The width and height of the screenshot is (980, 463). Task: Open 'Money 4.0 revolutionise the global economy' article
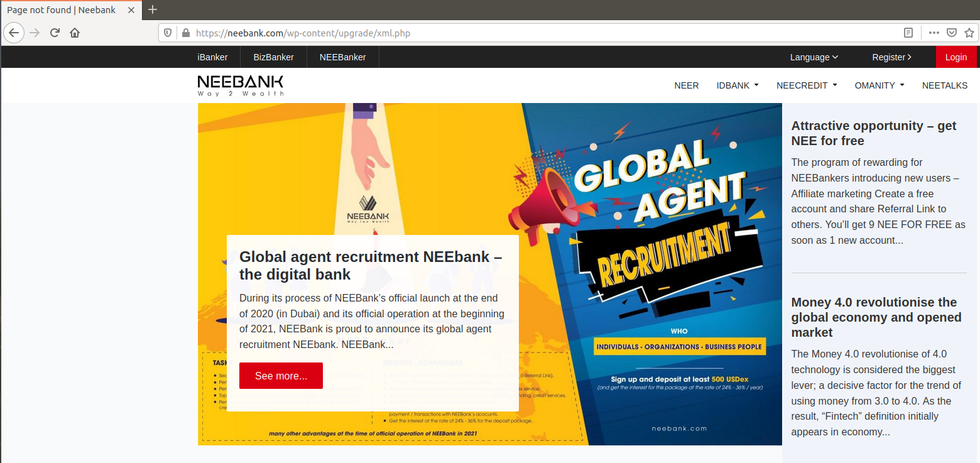(x=876, y=317)
